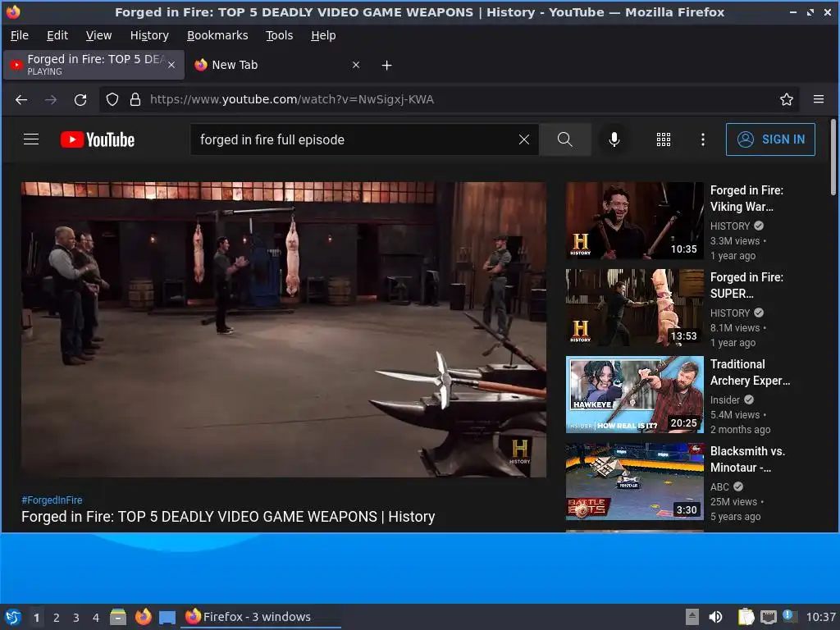Open the Hawkeye archery video thumbnail
The image size is (840, 630).
coord(634,395)
